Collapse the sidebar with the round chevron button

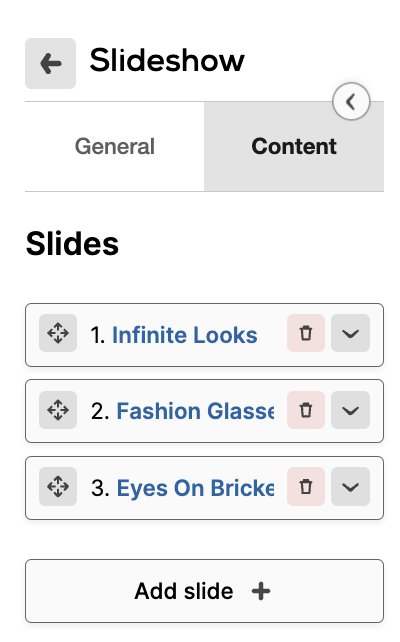(351, 102)
